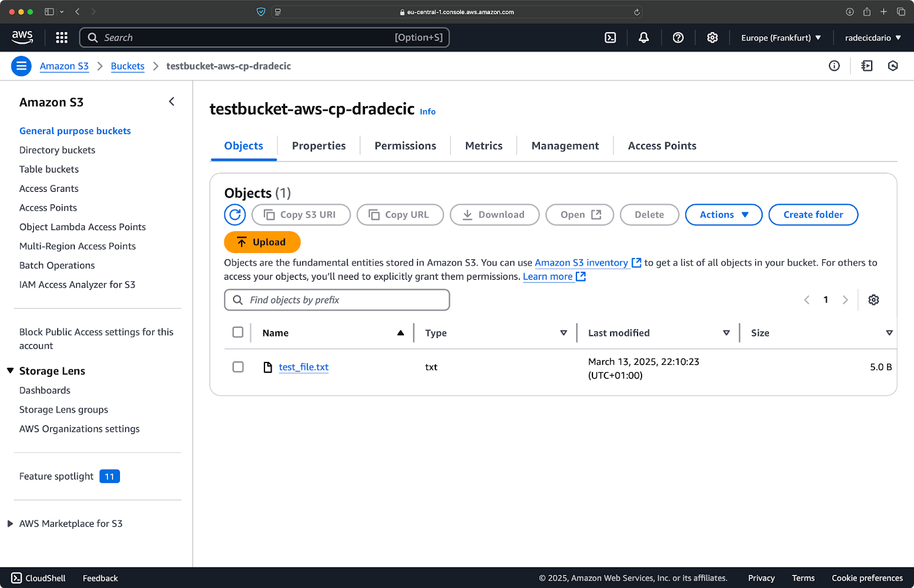This screenshot has height=588, width=914.
Task: Sort by the Name column arrow
Action: 400,333
